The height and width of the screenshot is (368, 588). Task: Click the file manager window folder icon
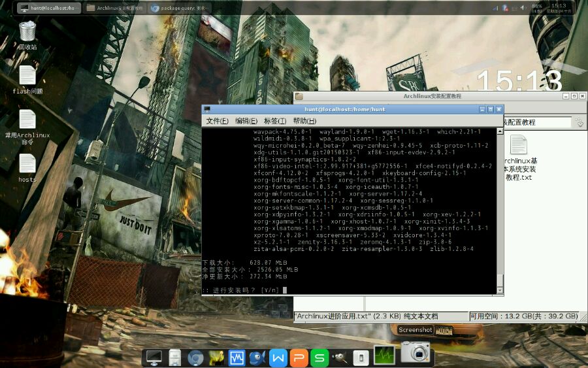point(299,96)
